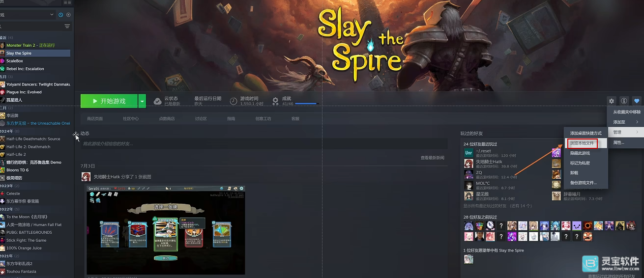Expand the 管理 submenu

(x=626, y=132)
